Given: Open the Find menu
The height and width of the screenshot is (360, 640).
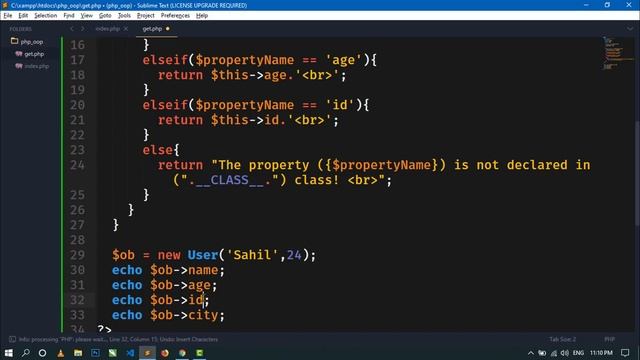Looking at the screenshot, I should 69,16.
